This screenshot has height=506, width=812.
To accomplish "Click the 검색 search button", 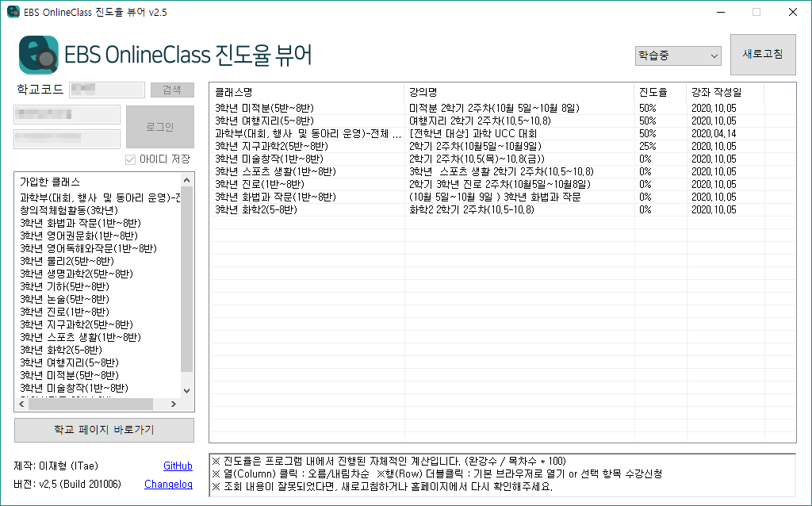I will click(x=172, y=90).
